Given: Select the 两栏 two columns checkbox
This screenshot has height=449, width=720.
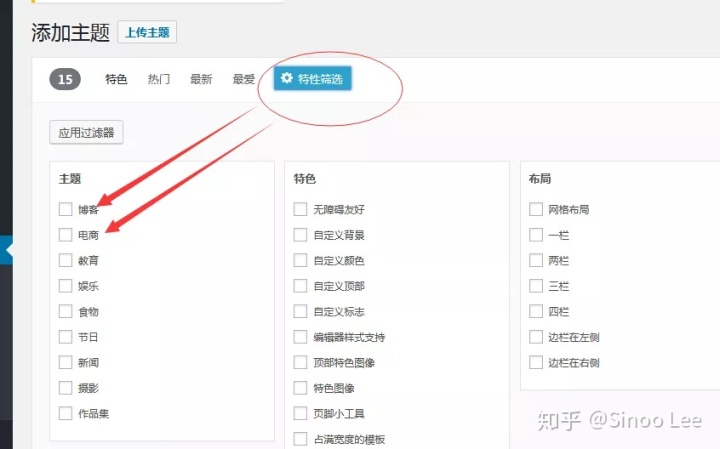Looking at the screenshot, I should pos(536,260).
